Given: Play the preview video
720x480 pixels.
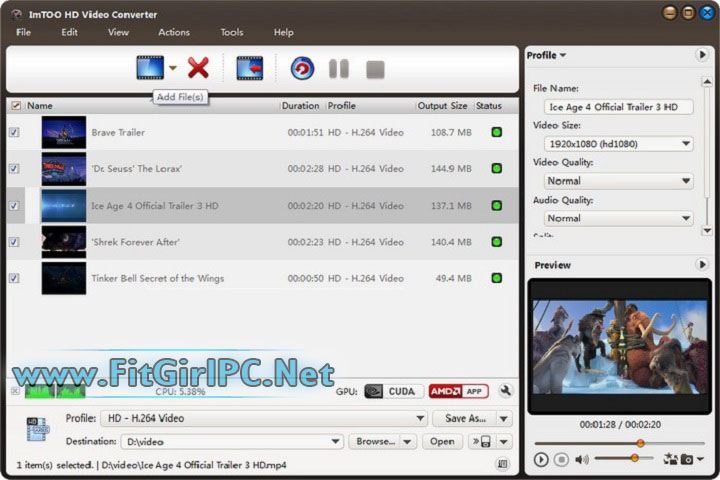Looking at the screenshot, I should [541, 459].
